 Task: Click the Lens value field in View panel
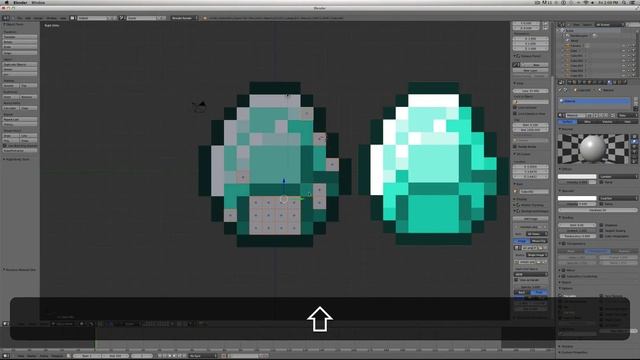tap(530, 91)
